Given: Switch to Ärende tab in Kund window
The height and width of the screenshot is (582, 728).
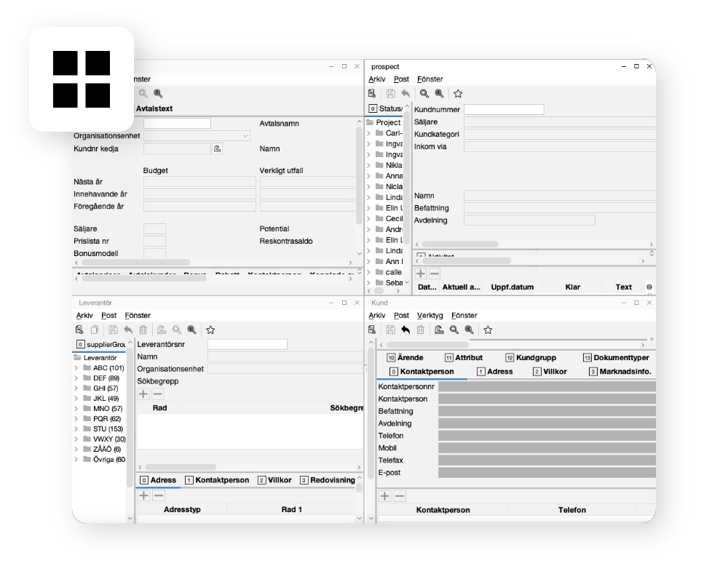Looking at the screenshot, I should point(405,358).
